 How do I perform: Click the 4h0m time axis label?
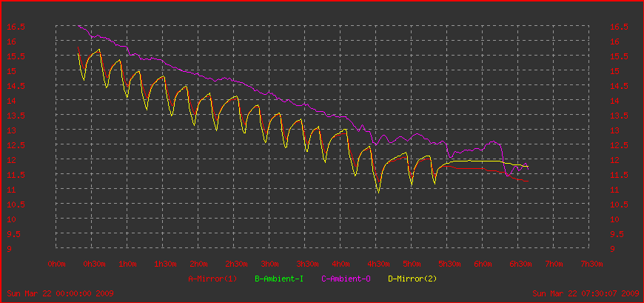341,264
